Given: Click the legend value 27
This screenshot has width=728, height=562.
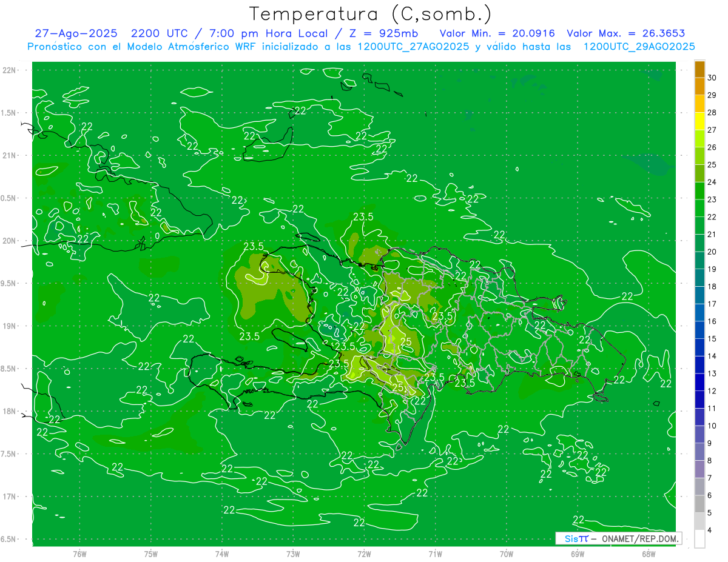Looking at the screenshot, I should pyautogui.click(x=712, y=130).
